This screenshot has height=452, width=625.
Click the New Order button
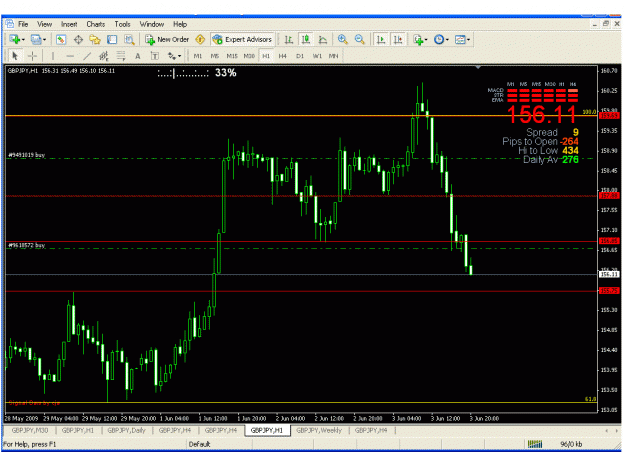[167, 39]
